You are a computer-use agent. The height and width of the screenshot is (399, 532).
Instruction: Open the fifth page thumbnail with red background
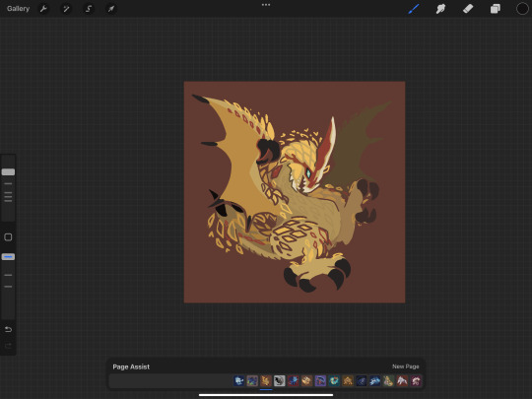(294, 380)
